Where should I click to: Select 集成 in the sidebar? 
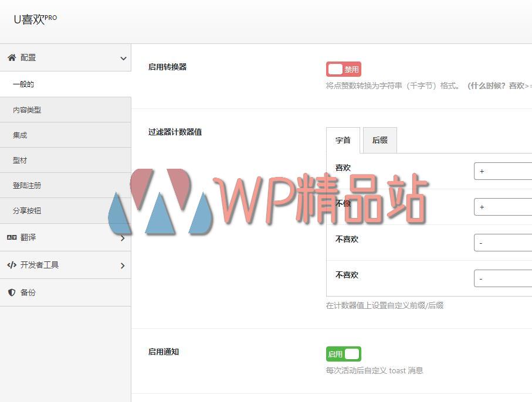[x=20, y=135]
